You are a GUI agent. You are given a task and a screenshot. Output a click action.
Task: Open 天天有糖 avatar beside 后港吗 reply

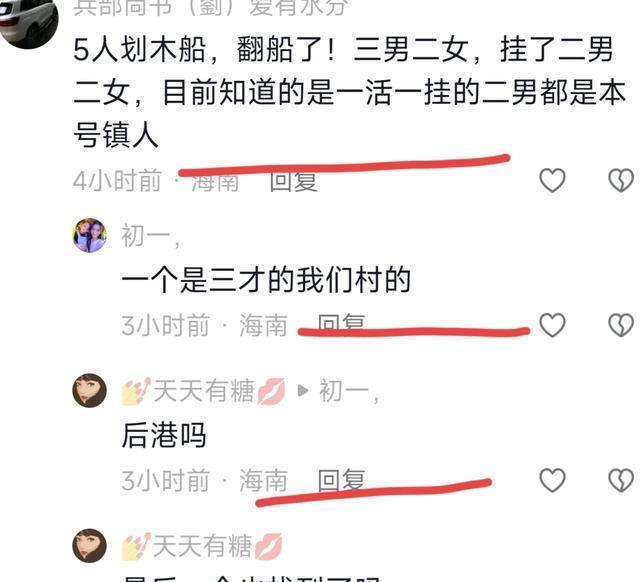(x=90, y=391)
